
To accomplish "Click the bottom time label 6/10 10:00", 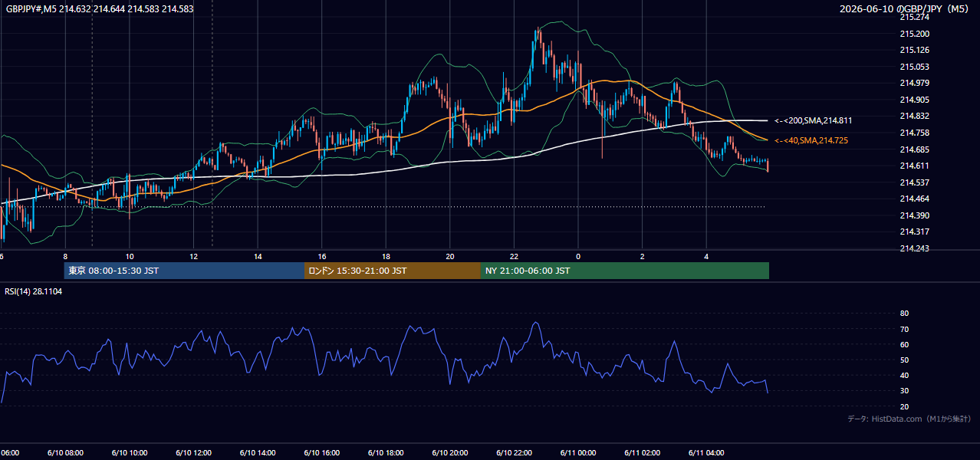I will coord(129,453).
